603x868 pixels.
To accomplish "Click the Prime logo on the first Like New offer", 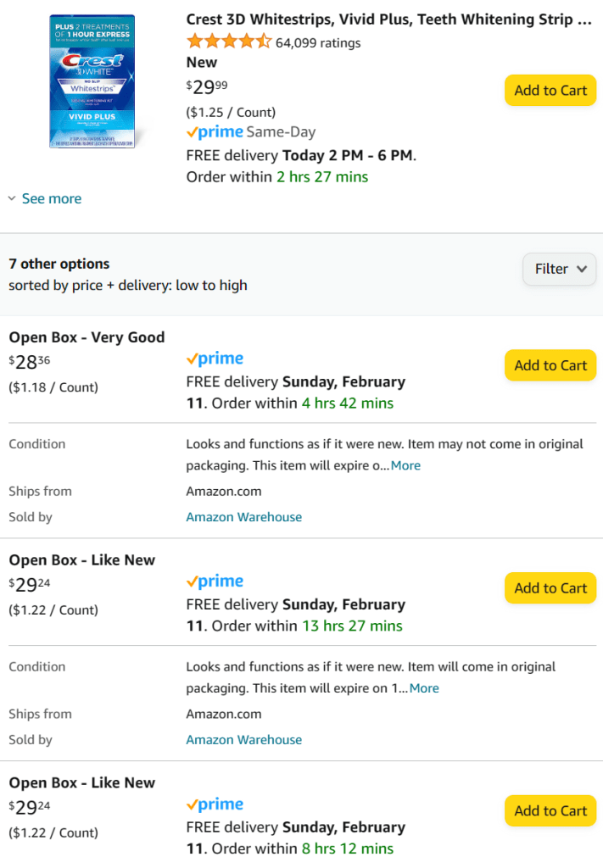I will point(215,581).
